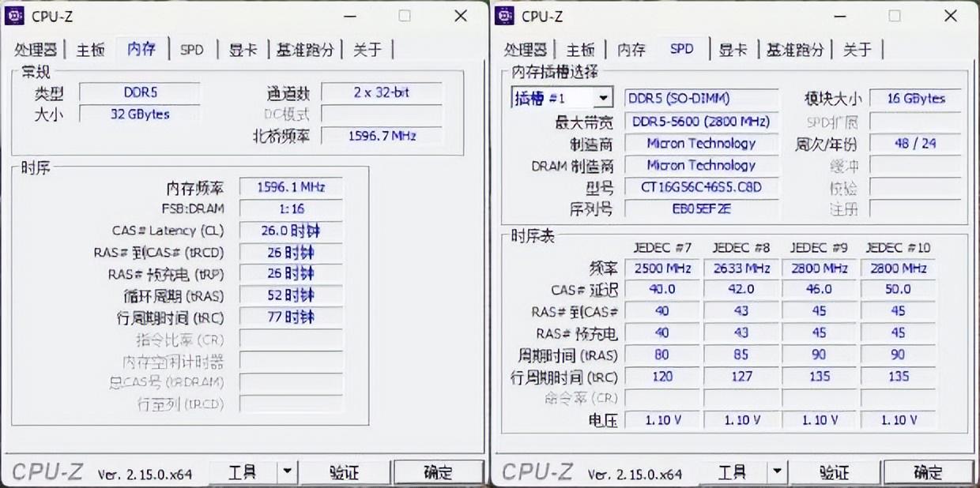The height and width of the screenshot is (488, 980).
Task: Open 显卡 tab in the right window
Action: (733, 50)
